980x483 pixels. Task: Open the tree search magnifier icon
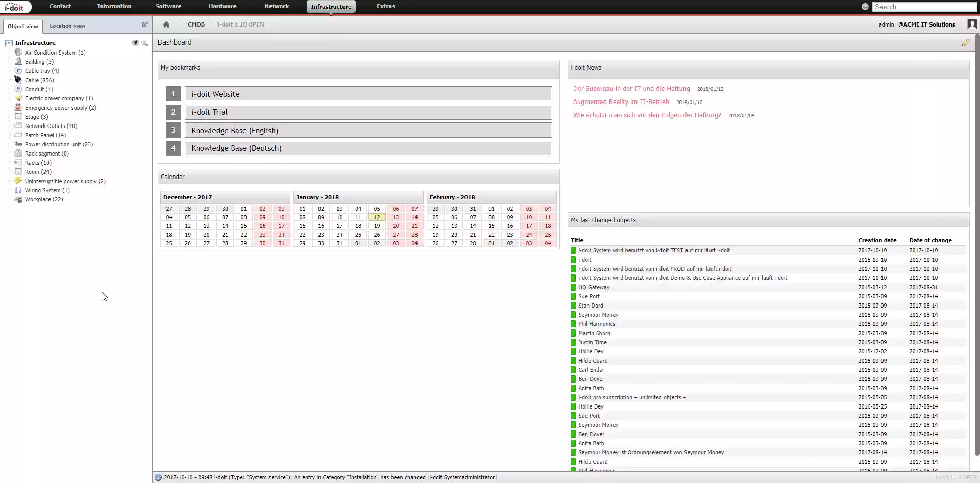click(145, 43)
